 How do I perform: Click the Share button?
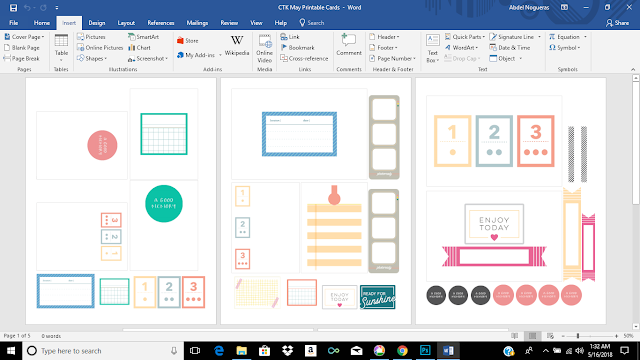click(x=618, y=23)
